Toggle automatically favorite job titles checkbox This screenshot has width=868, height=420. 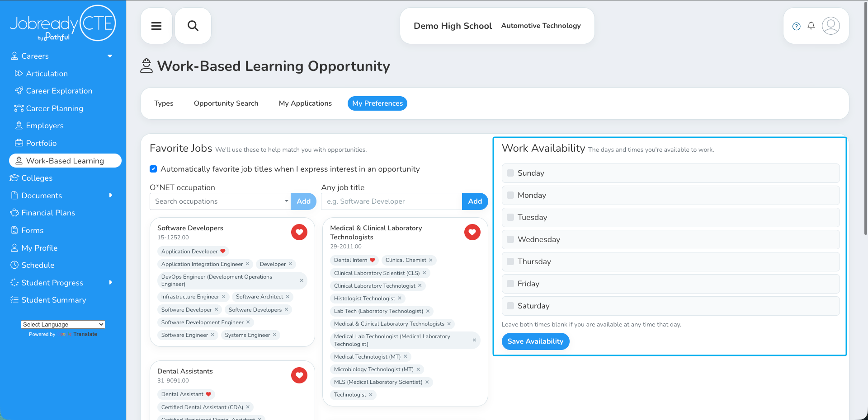[153, 169]
